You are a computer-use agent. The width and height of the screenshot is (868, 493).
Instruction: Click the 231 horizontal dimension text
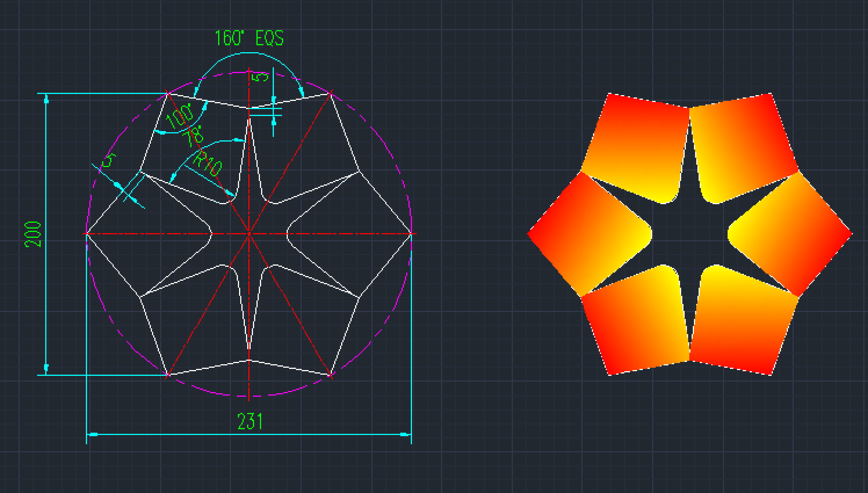tap(249, 421)
